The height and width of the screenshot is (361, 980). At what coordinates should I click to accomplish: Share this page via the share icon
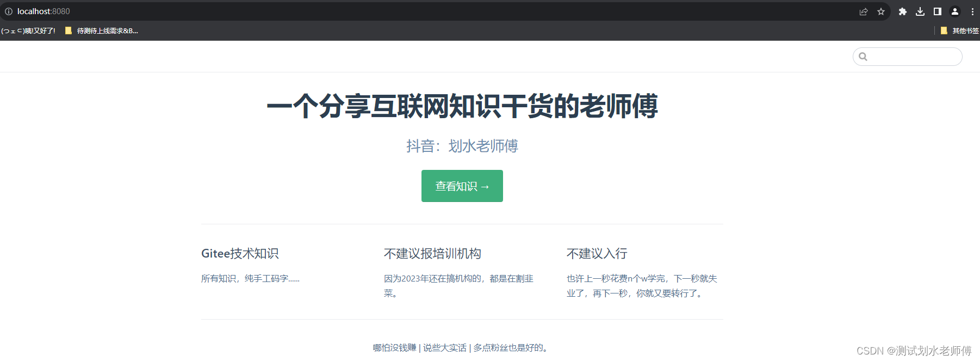[864, 11]
